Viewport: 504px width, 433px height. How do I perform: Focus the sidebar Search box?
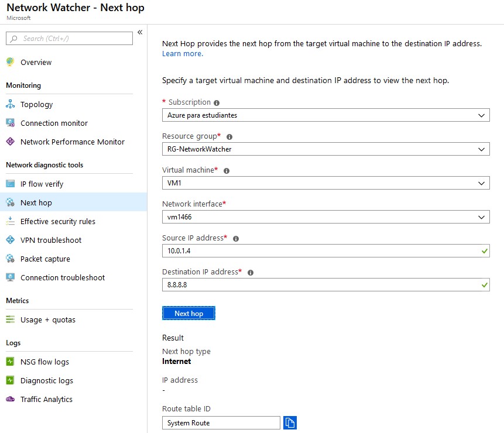tap(69, 39)
